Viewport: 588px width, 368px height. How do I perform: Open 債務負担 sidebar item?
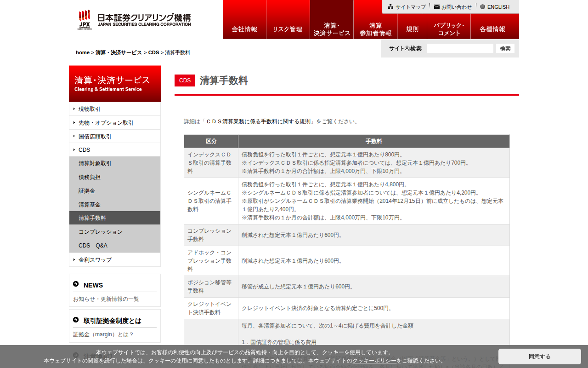[115, 177]
